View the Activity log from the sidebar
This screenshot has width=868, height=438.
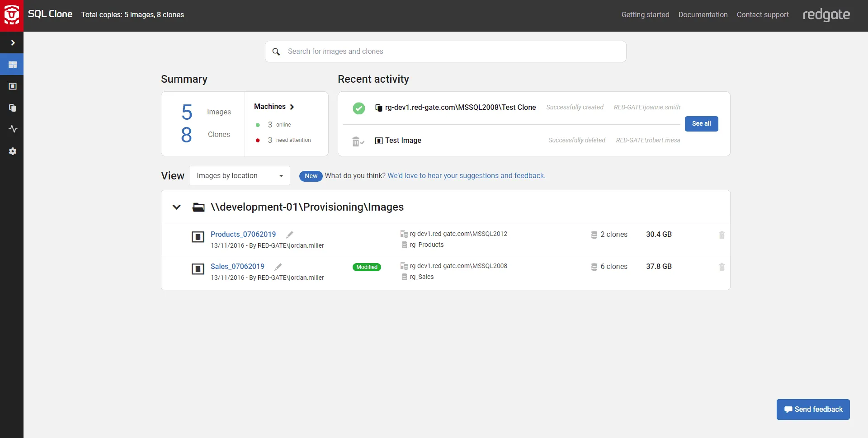[x=13, y=129]
